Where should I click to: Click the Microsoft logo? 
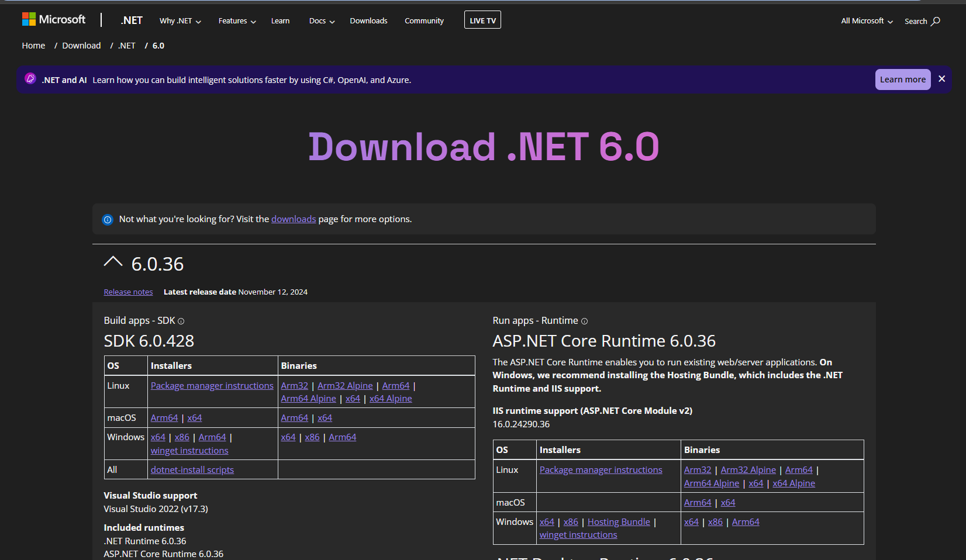(x=54, y=19)
